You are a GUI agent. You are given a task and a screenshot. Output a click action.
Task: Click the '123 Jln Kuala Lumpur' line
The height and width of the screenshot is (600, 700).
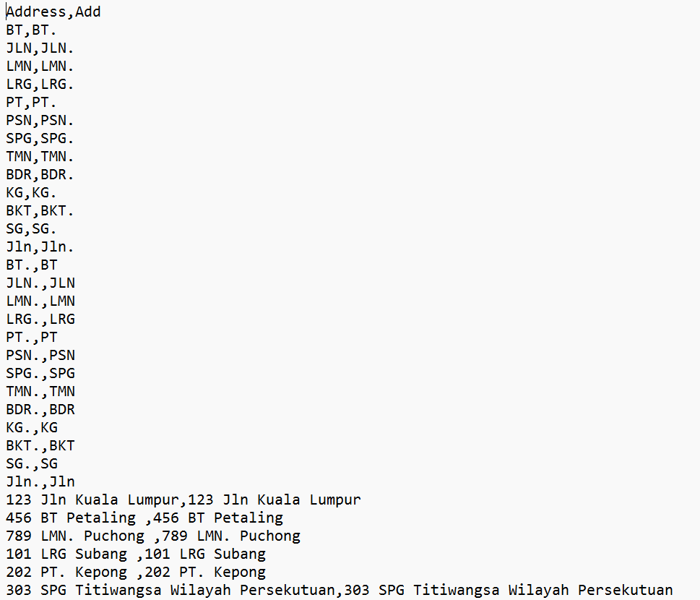183,500
